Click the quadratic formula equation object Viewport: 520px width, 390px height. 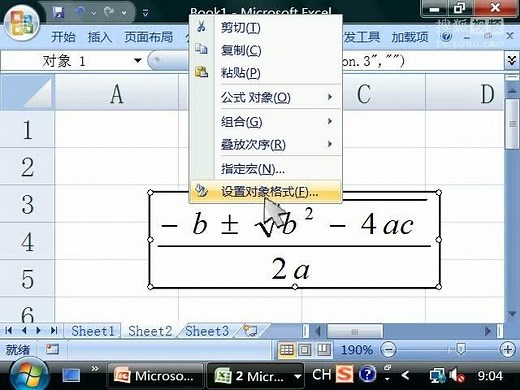point(294,239)
